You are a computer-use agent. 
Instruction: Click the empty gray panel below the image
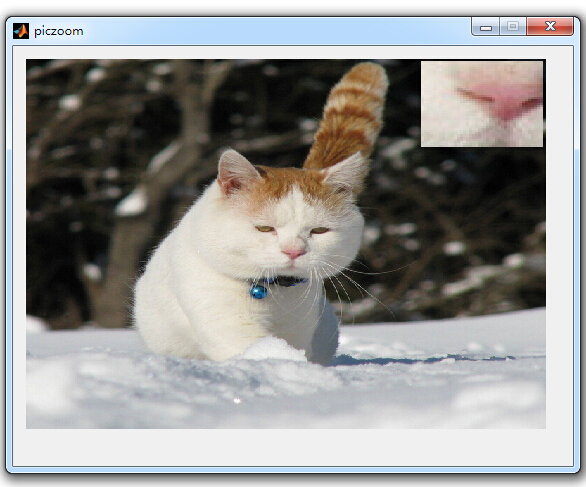293,447
